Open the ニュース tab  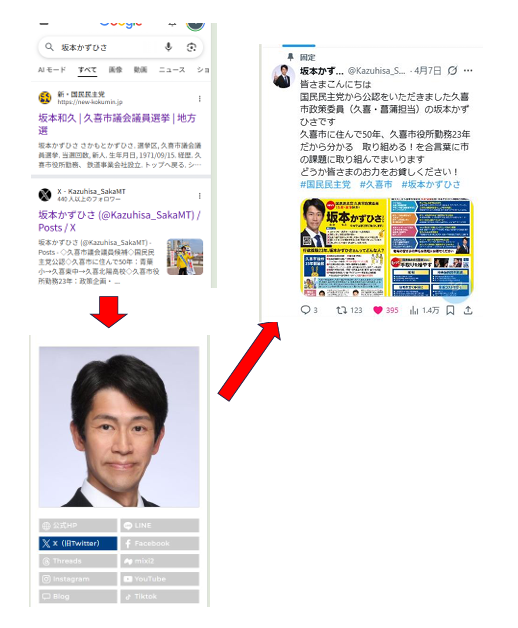[x=172, y=70]
